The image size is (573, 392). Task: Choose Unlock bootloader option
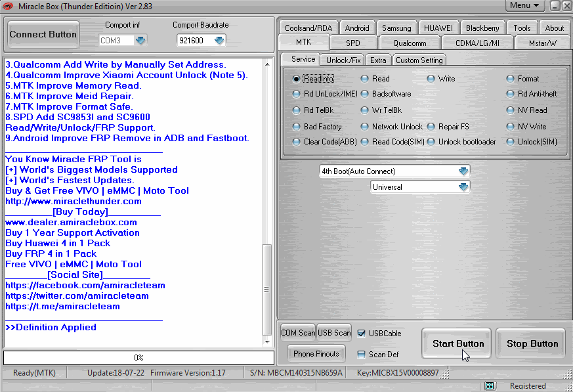(x=431, y=142)
